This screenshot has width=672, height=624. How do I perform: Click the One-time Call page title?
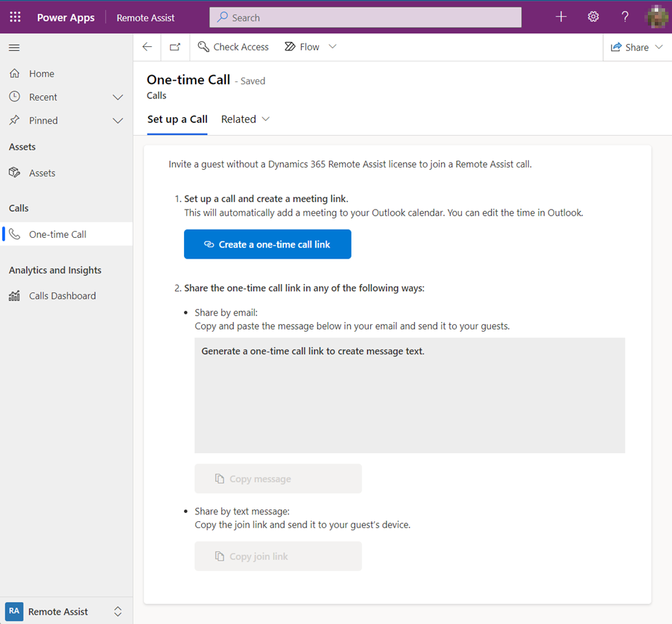coord(189,80)
